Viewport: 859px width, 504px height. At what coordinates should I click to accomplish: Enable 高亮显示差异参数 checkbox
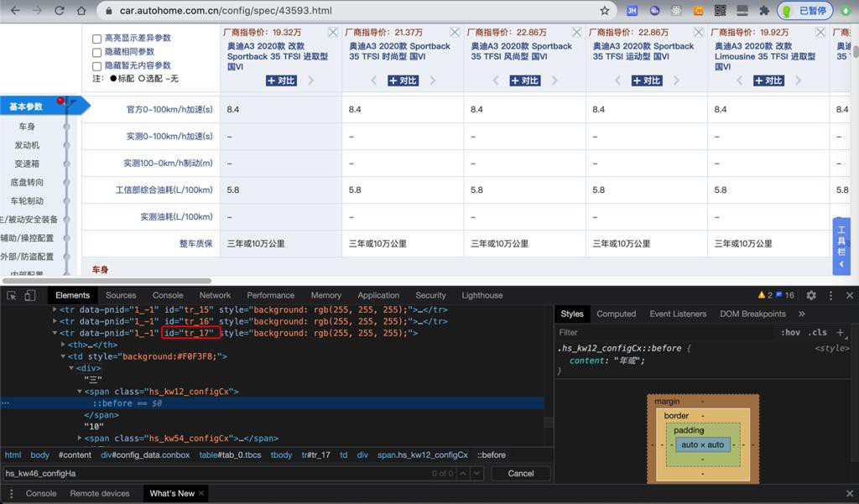coord(96,39)
